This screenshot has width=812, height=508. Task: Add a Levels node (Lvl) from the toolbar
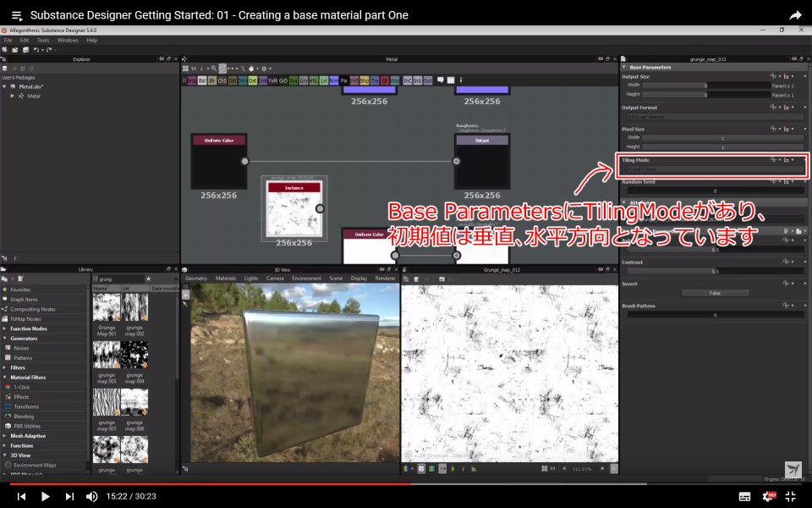pyautogui.click(x=324, y=81)
